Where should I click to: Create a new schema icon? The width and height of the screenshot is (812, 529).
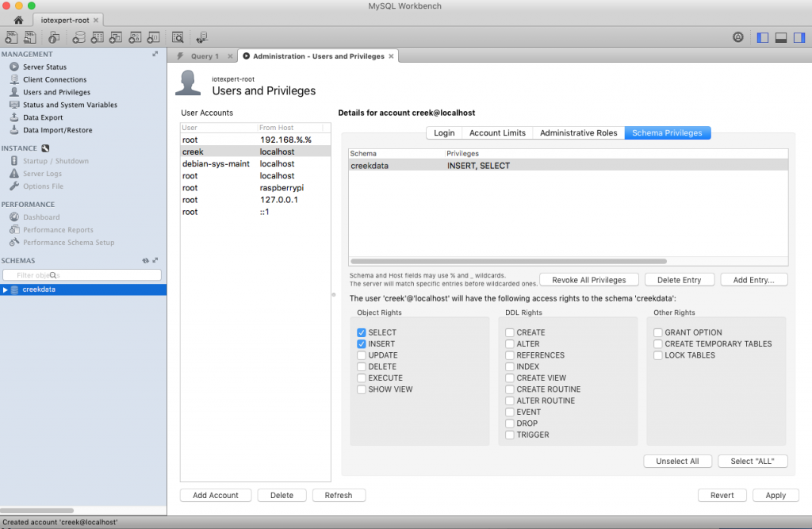click(79, 37)
